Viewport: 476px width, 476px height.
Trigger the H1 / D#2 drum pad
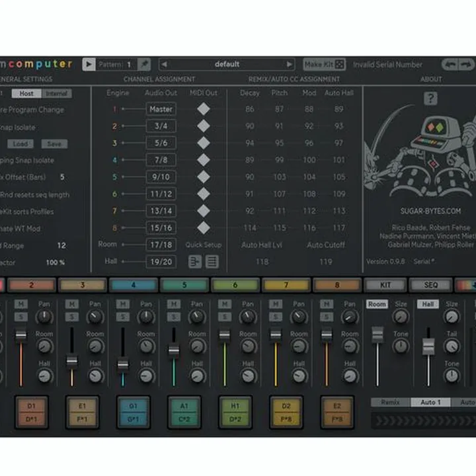235,413
